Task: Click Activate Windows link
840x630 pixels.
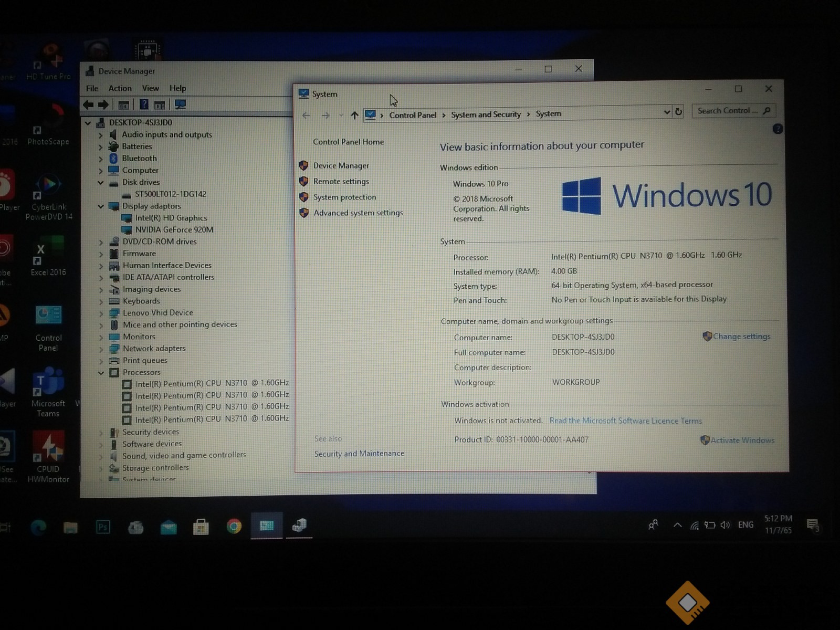Action: tap(743, 440)
